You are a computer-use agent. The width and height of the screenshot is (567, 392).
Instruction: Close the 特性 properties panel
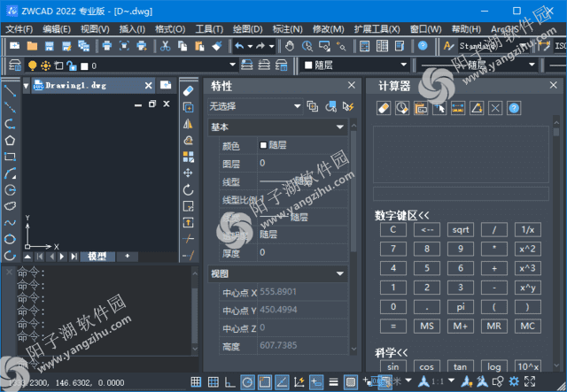pyautogui.click(x=351, y=85)
